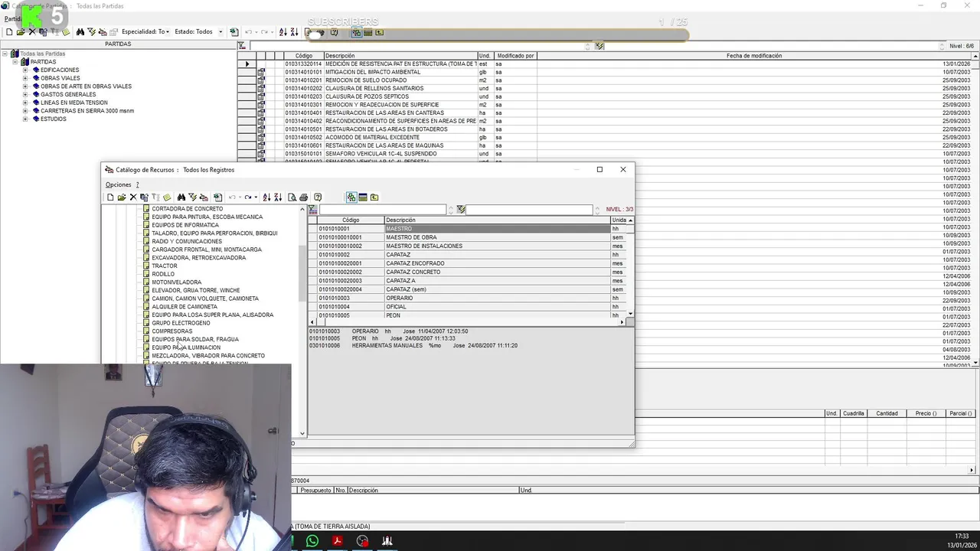Image resolution: width=980 pixels, height=551 pixels.
Task: Click Cantidad column header in lower grid
Action: pyautogui.click(x=887, y=413)
